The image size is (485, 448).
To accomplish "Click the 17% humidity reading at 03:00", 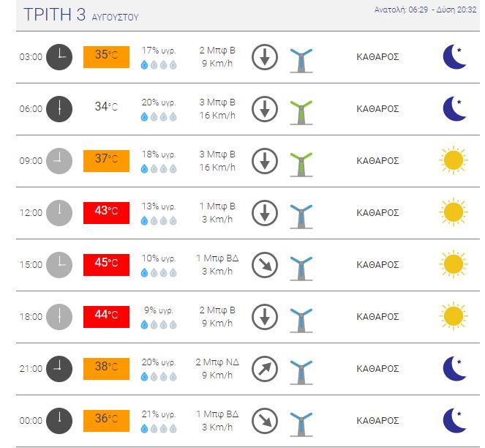I will [x=159, y=51].
